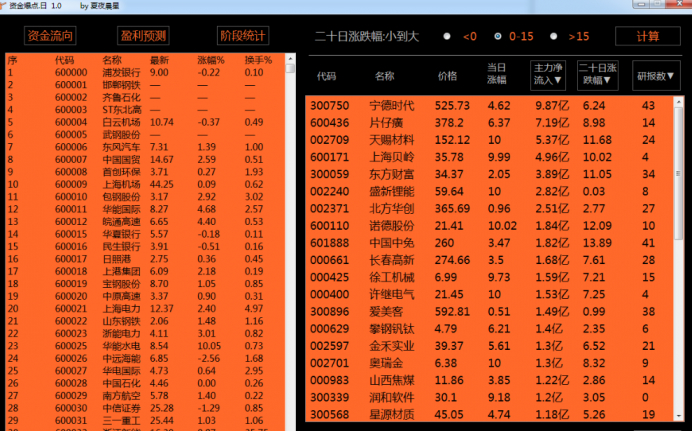Select the 0-15 radio option
The width and height of the screenshot is (692, 431).
click(x=498, y=36)
